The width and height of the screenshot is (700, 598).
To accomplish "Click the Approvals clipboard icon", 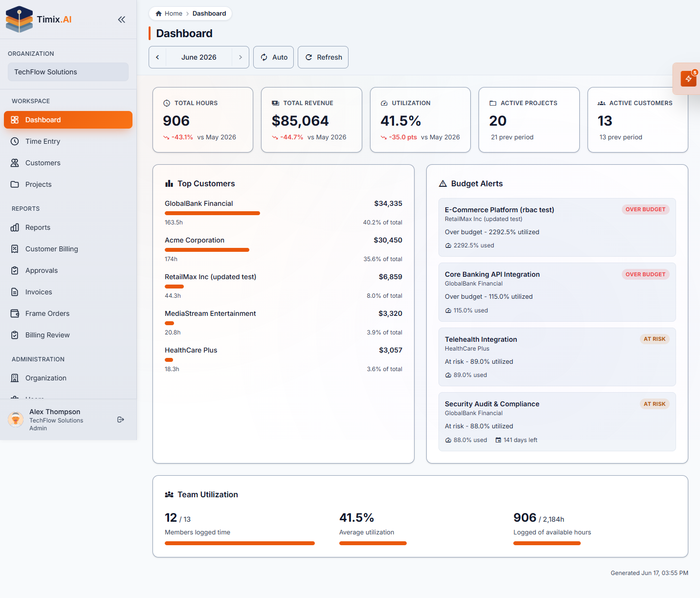I will pos(15,270).
